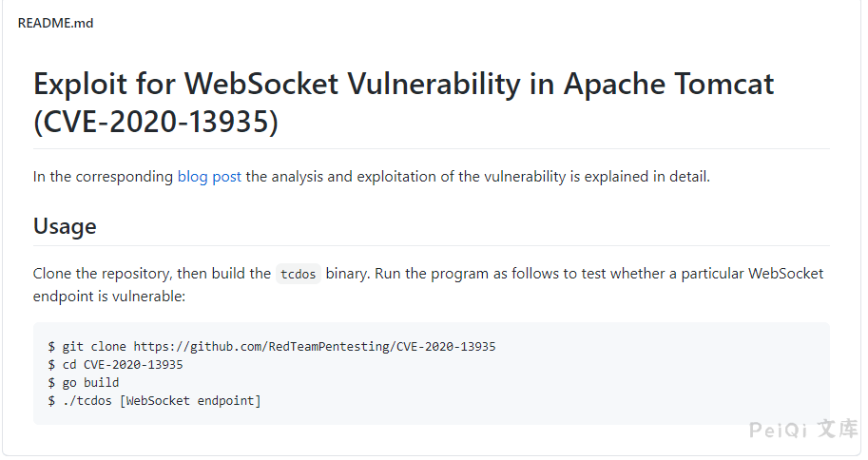Image resolution: width=868 pixels, height=460 pixels.
Task: Click the "$ go build" command line
Action: tap(84, 383)
